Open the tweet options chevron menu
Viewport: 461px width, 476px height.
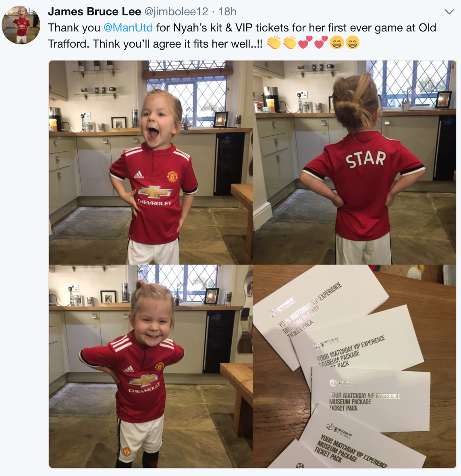[x=449, y=12]
